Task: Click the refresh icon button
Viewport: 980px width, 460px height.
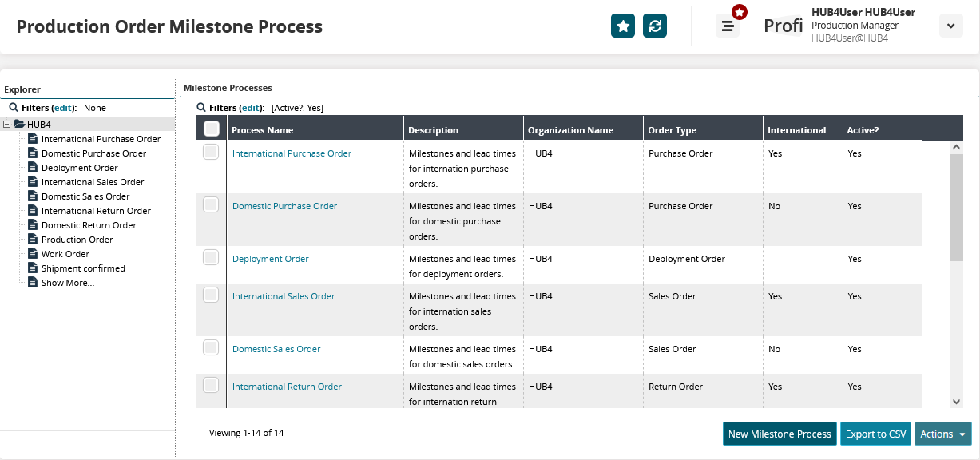Action: pos(655,26)
